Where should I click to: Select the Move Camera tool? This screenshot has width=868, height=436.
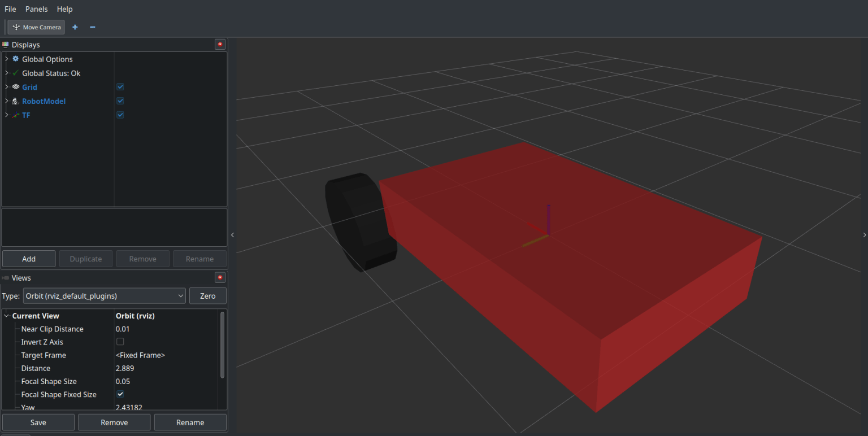(36, 27)
